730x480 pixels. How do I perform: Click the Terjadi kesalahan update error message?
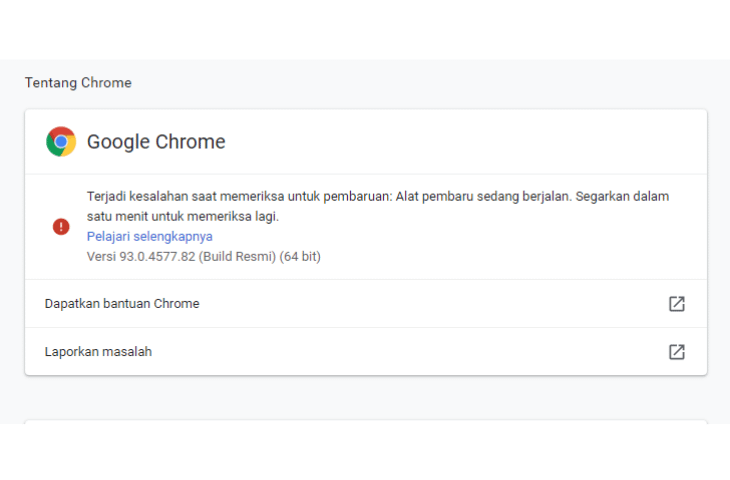[378, 206]
